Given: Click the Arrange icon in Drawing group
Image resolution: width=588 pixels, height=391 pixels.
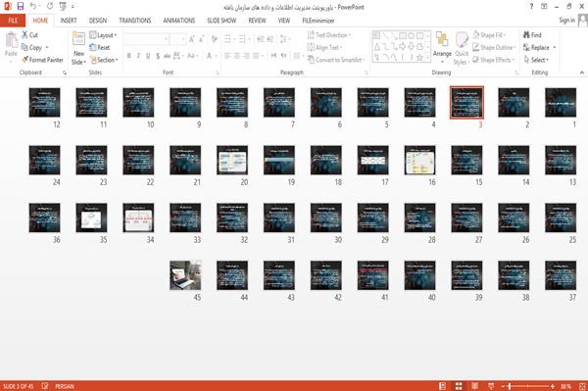Looking at the screenshot, I should click(x=442, y=44).
